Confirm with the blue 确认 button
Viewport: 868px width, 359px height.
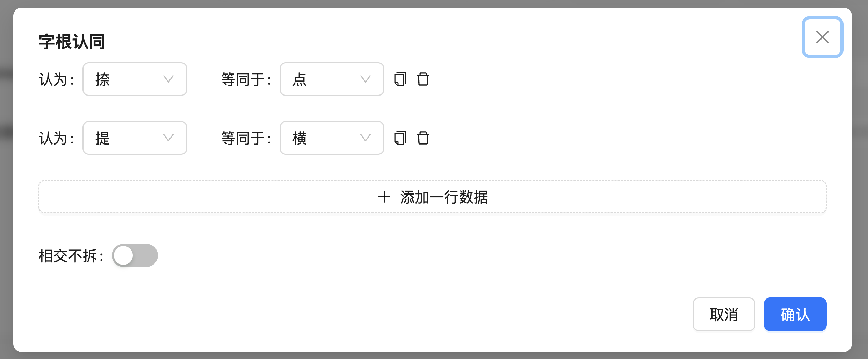tap(795, 314)
